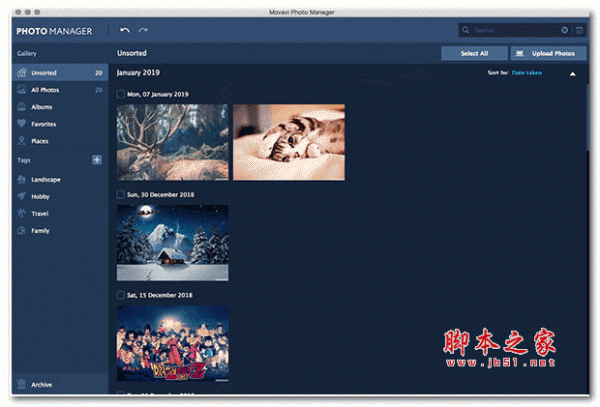Click inside the Search field
Viewport: 600px width, 407px height.
click(517, 30)
